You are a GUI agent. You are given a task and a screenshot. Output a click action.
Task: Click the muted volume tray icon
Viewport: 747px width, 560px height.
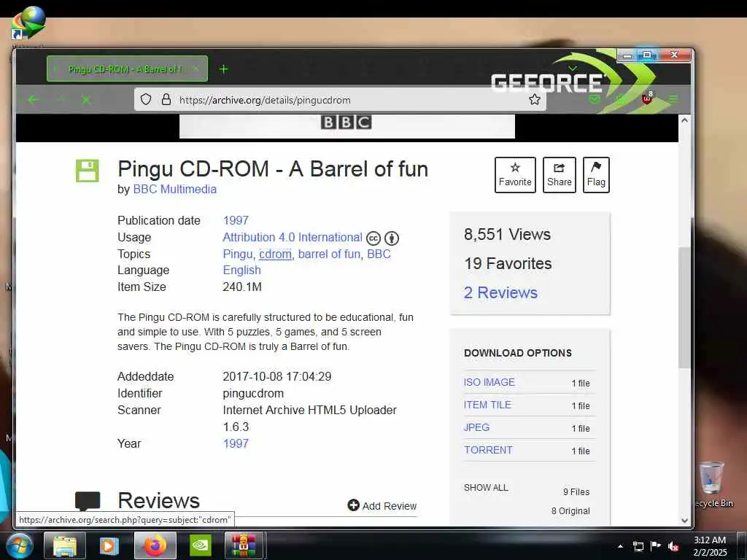673,546
